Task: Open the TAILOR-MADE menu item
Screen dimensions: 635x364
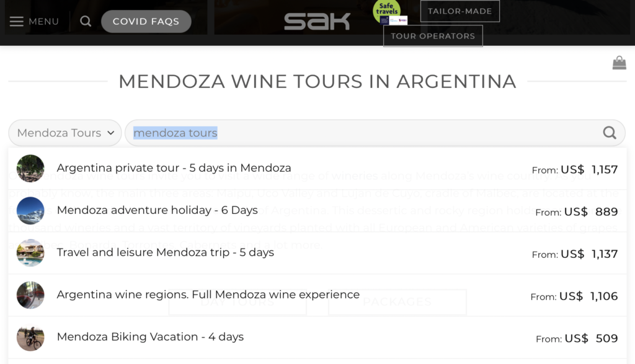Action: (x=460, y=11)
